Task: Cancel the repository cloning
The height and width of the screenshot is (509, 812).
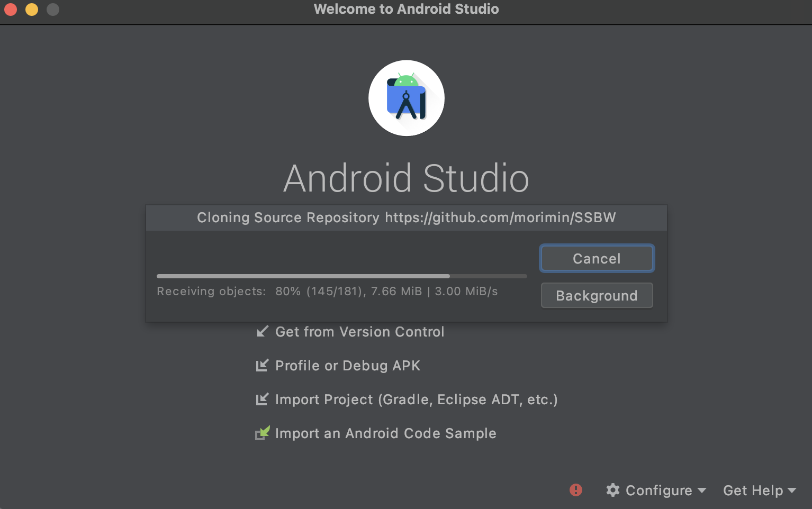Action: 597,258
